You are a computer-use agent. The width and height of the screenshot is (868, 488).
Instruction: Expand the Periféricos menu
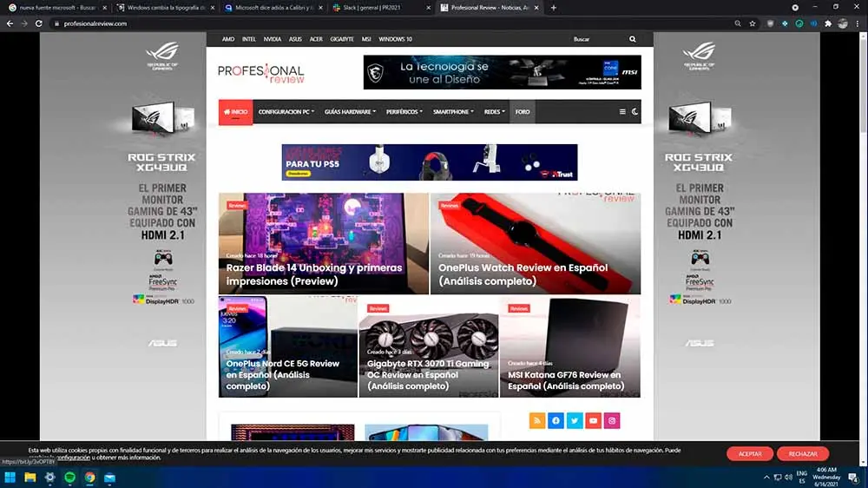[404, 112]
